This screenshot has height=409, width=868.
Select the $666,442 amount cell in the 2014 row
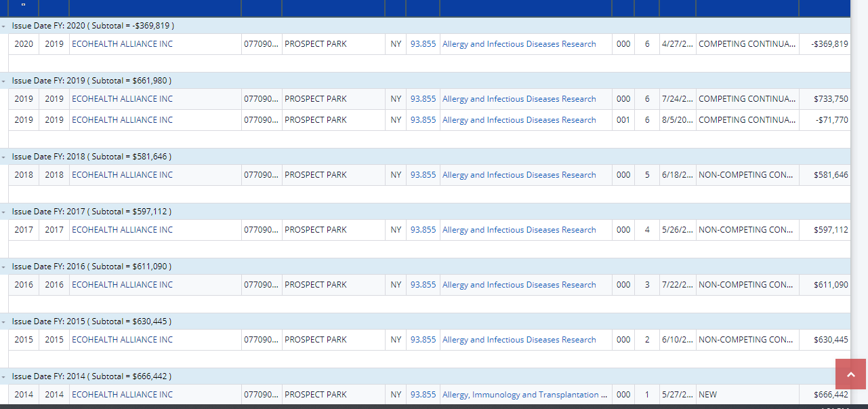[x=825, y=395]
